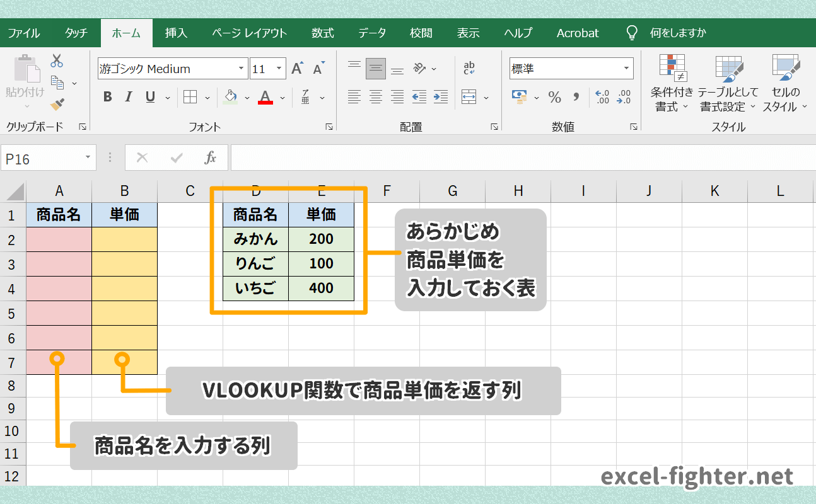Click セルのスタイル in the Styles group
Viewport: 816px width, 504px height.
784,82
